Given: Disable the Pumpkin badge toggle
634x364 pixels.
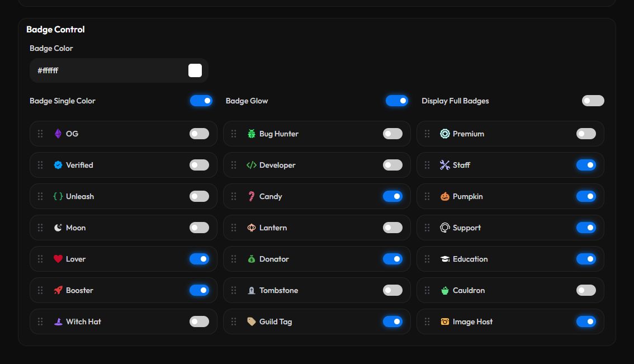Looking at the screenshot, I should click(586, 196).
